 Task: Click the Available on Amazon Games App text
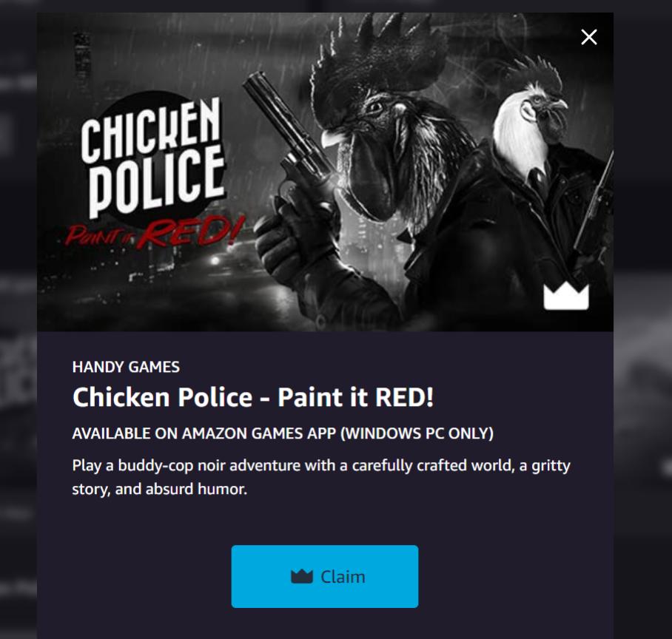[283, 433]
